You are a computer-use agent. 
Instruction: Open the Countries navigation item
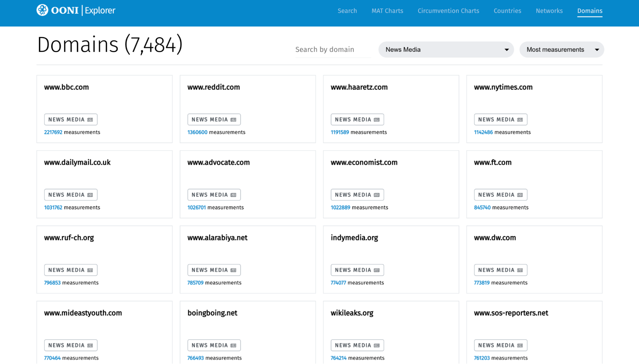[507, 11]
